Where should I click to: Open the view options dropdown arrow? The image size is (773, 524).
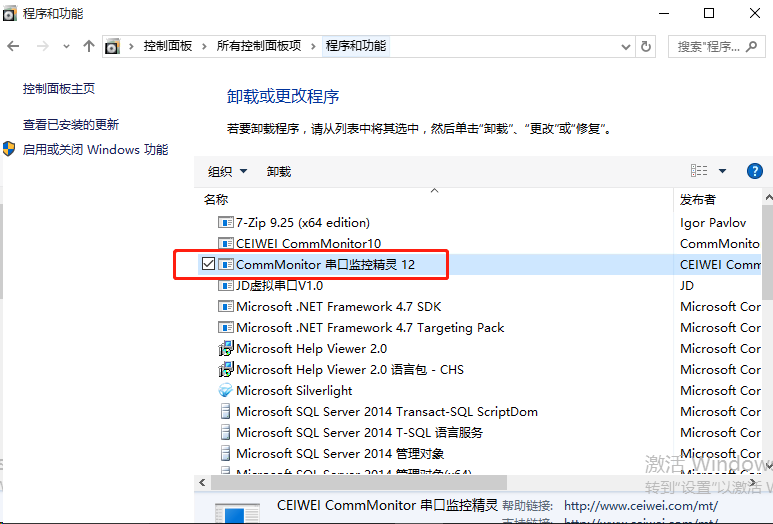tap(722, 171)
